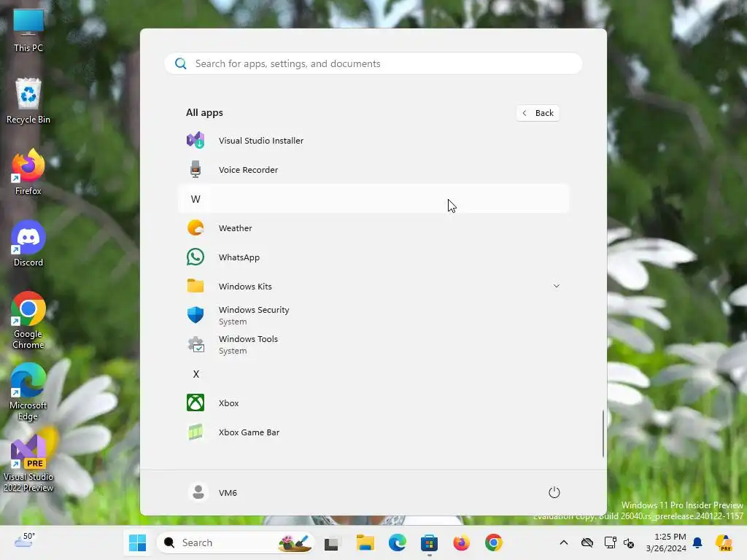Launch the Xbox app
This screenshot has height=560, width=747.
(373, 402)
